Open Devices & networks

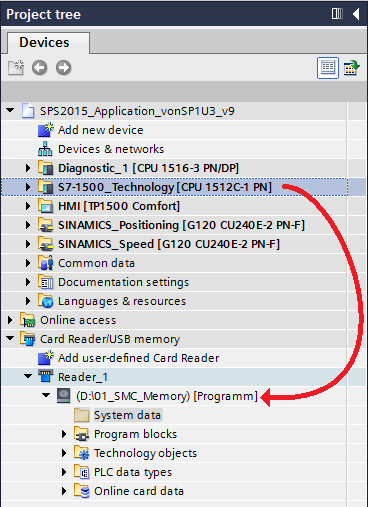[111, 149]
